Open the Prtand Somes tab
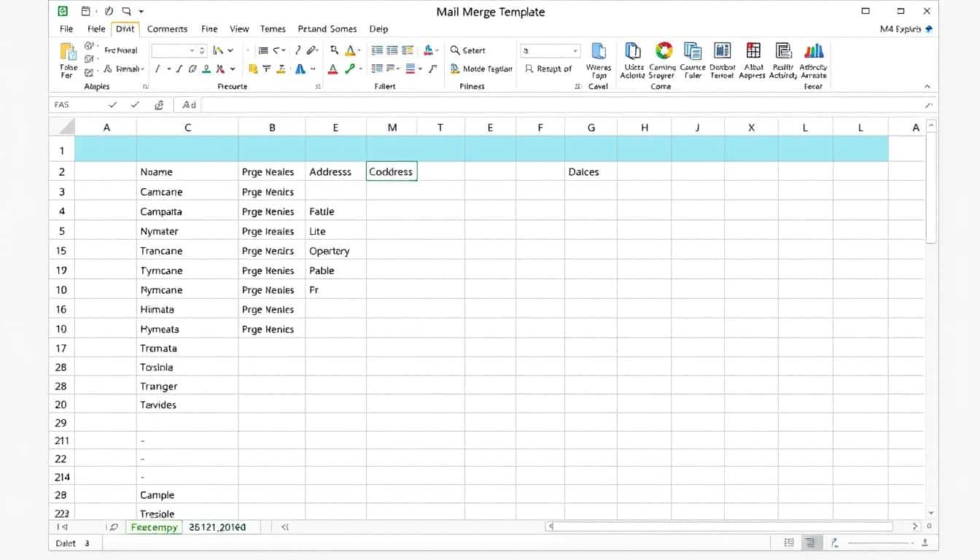This screenshot has width=980, height=560. (327, 29)
